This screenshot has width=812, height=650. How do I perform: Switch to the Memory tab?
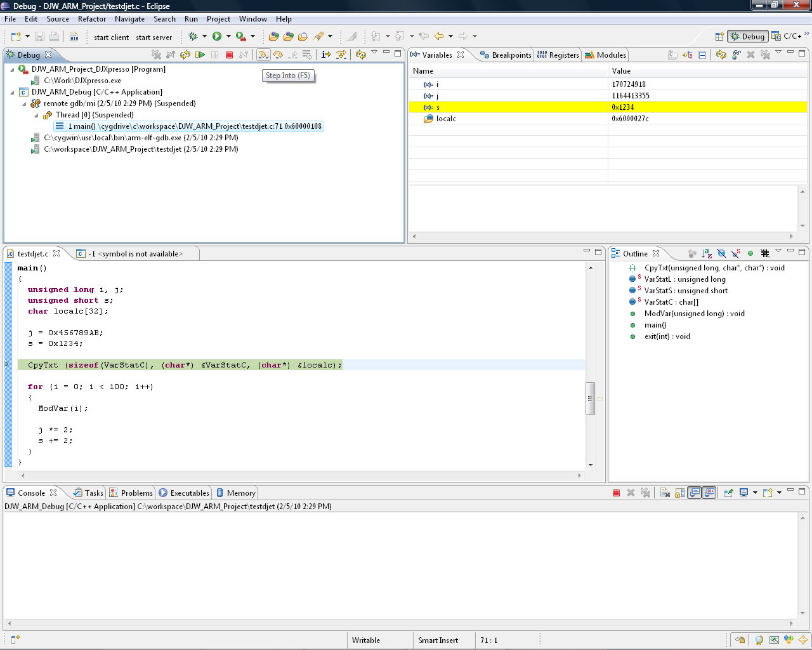point(235,493)
